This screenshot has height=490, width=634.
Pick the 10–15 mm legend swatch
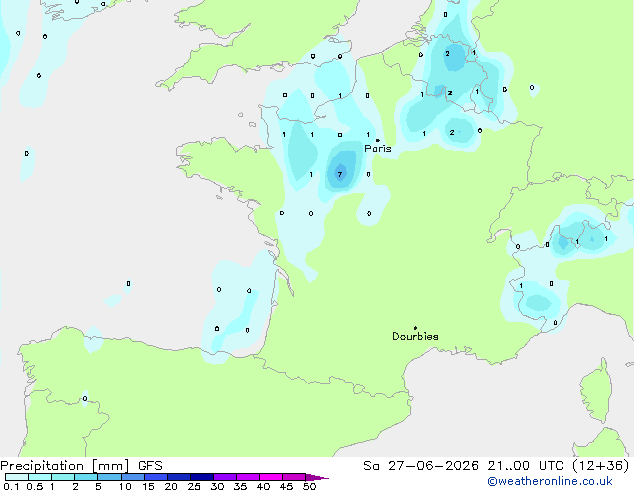pos(133,477)
